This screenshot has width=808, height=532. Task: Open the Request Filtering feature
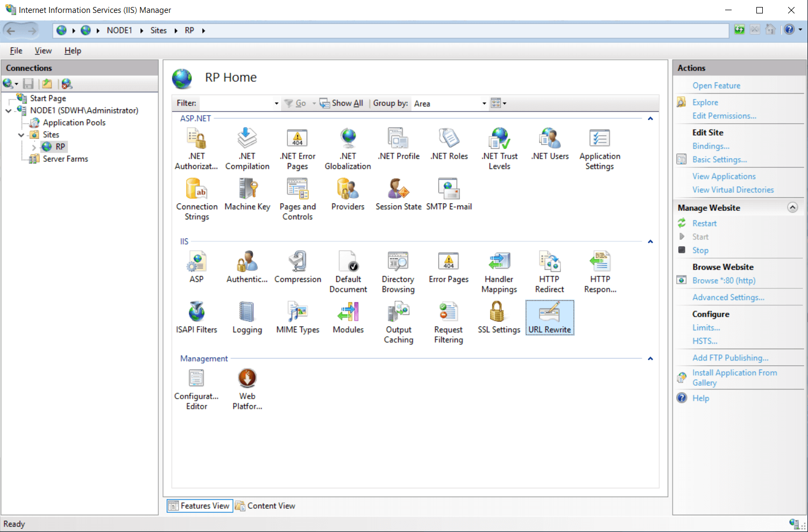point(448,322)
